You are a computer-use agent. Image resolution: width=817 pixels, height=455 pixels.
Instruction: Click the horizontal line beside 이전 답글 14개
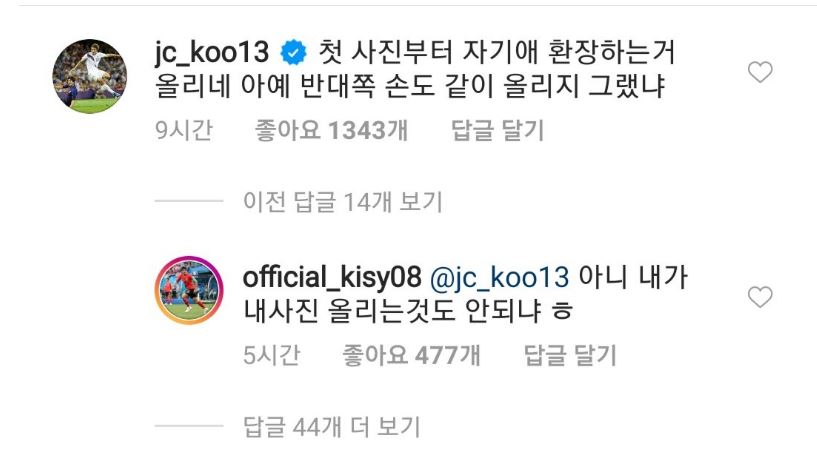click(x=189, y=201)
